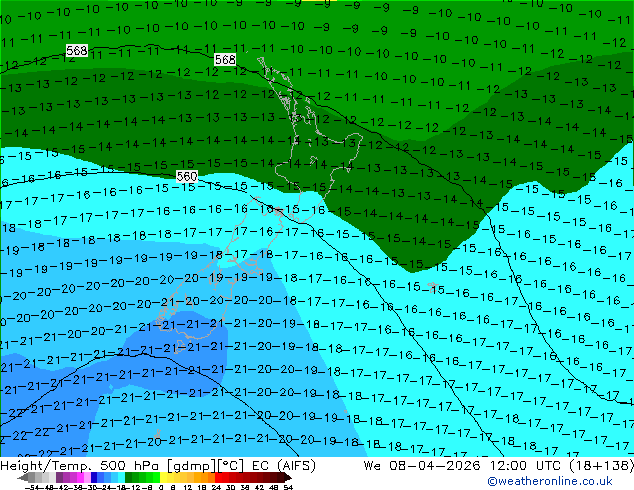
Task: Click the bright red swatch in the legend
Action: [x=218, y=477]
